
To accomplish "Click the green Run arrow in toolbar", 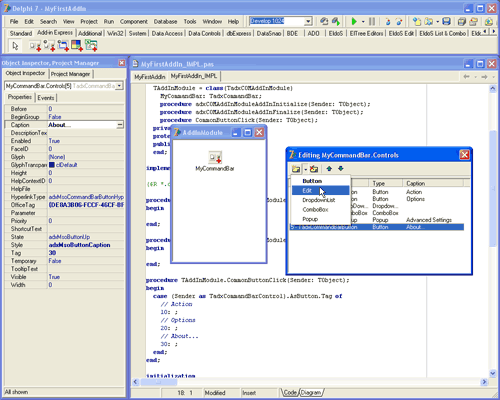I will coord(354,22).
